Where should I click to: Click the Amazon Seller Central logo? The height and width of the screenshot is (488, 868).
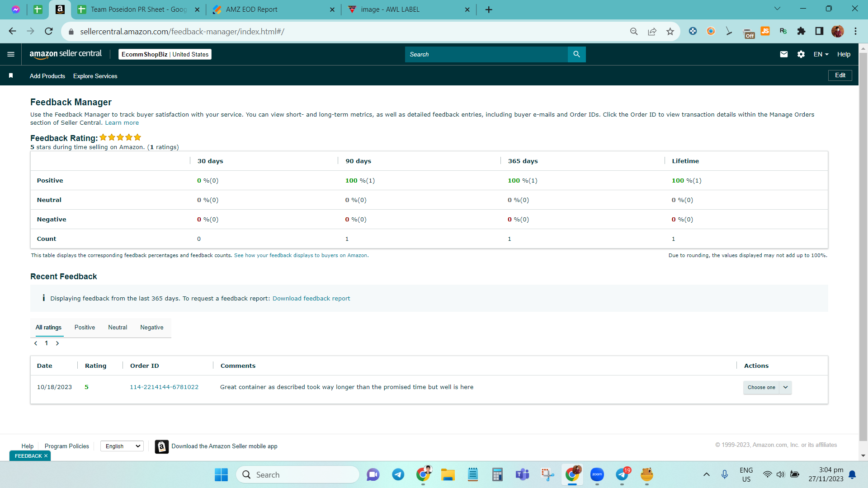[x=66, y=54]
